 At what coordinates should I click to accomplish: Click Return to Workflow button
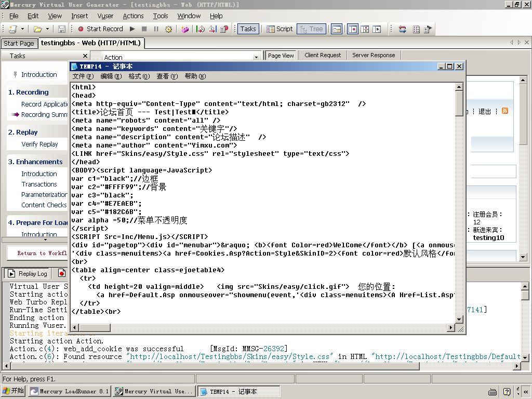click(x=37, y=253)
